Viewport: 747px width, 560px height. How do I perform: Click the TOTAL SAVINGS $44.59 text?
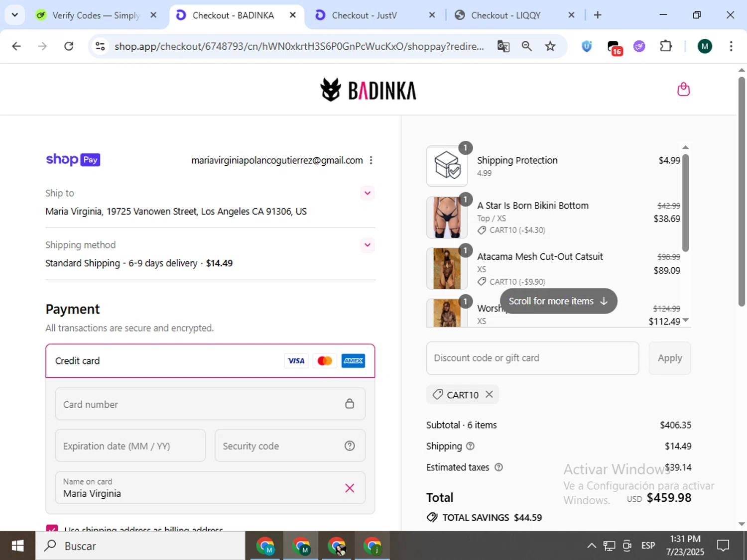coord(492,518)
